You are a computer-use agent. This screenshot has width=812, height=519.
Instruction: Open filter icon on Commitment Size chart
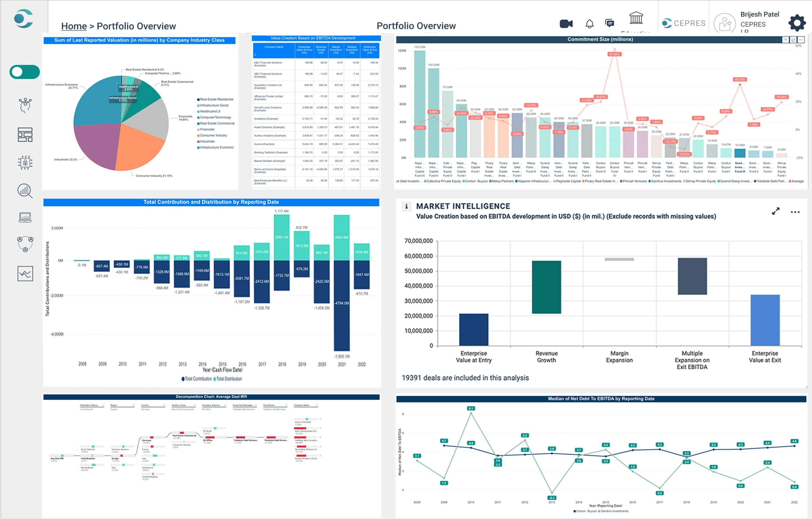tap(785, 40)
